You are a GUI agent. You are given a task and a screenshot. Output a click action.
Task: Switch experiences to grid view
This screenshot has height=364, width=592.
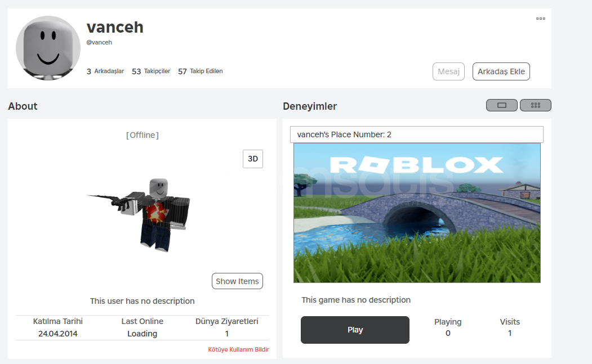pos(535,105)
